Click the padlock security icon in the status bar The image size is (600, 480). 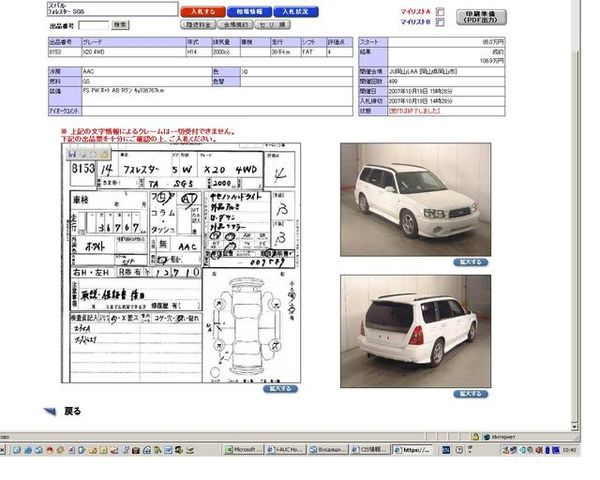click(475, 436)
